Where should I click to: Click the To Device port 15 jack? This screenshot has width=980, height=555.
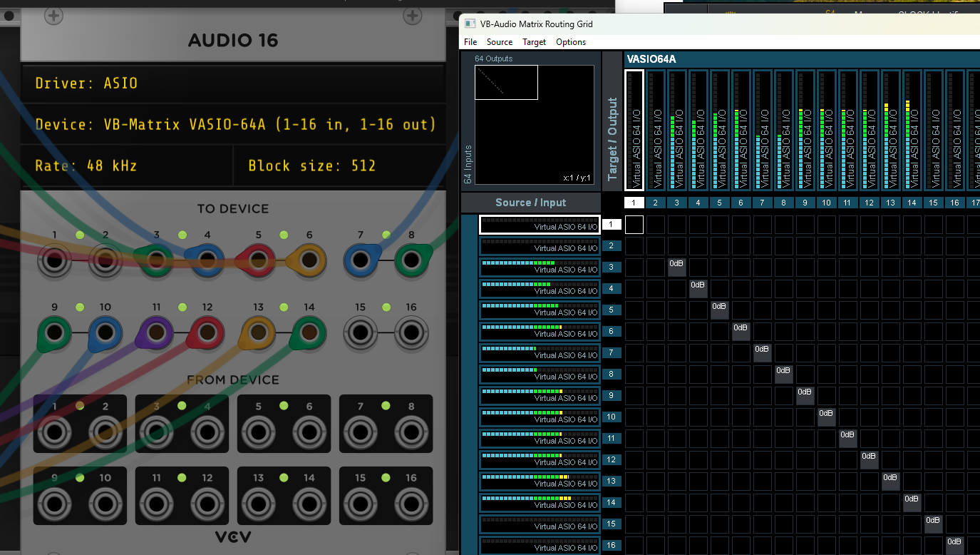[360, 333]
